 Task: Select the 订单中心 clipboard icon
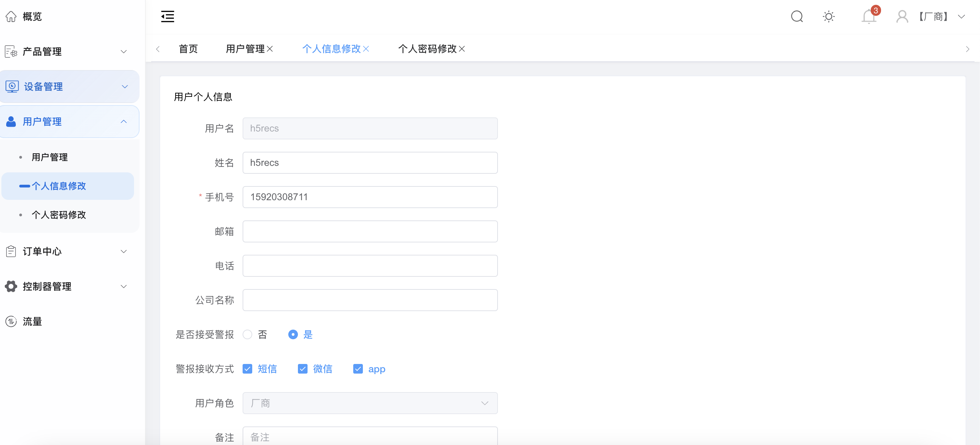click(x=10, y=251)
